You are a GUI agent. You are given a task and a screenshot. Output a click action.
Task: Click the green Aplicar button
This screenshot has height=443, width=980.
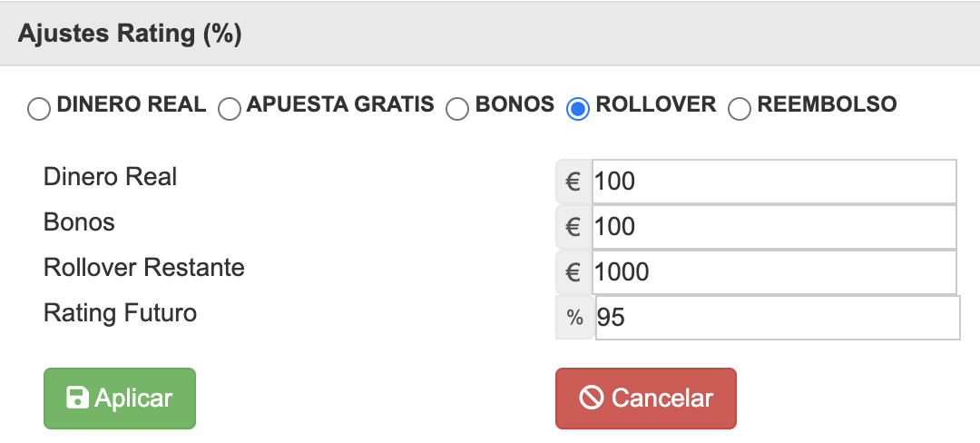[120, 399]
